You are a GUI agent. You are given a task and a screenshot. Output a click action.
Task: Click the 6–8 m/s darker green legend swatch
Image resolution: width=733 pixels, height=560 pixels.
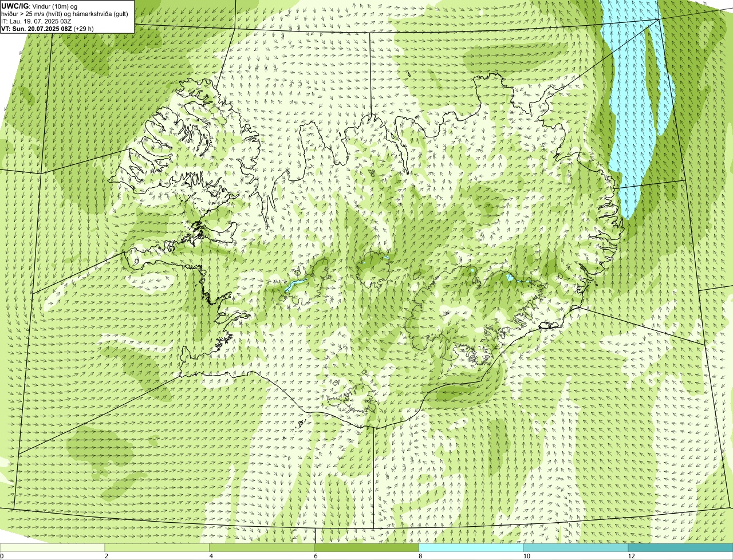pos(366,547)
